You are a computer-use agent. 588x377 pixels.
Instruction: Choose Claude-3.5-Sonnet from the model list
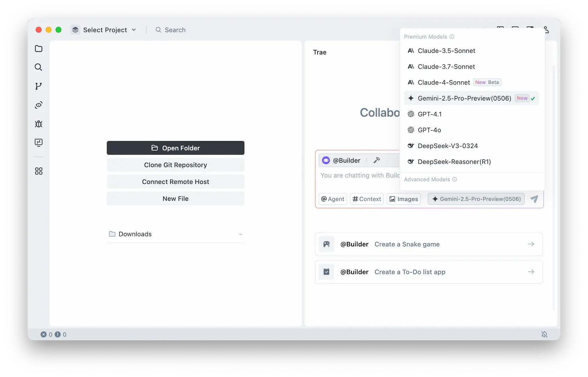click(471, 51)
